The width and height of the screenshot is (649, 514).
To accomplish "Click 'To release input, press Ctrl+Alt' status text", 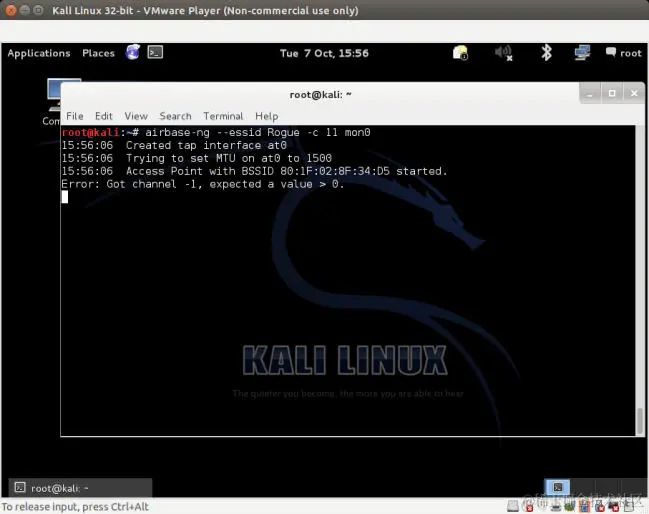I will click(75, 507).
